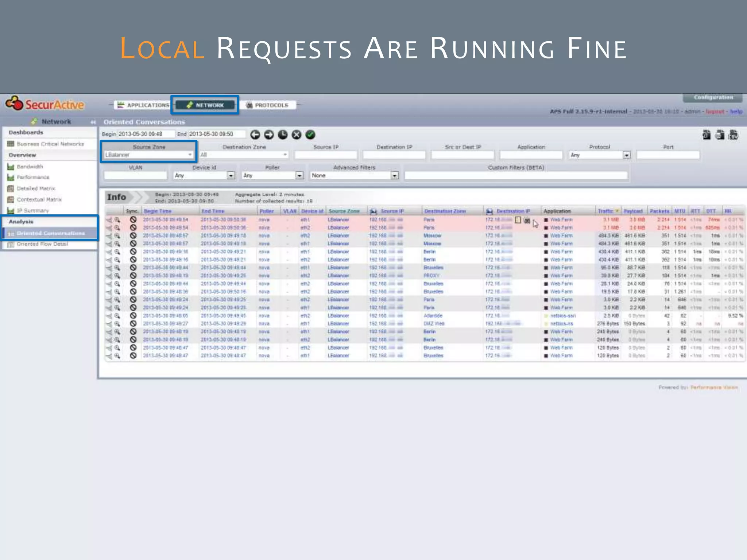Click the Source IP filter field
This screenshot has width=747, height=560.
click(x=326, y=155)
